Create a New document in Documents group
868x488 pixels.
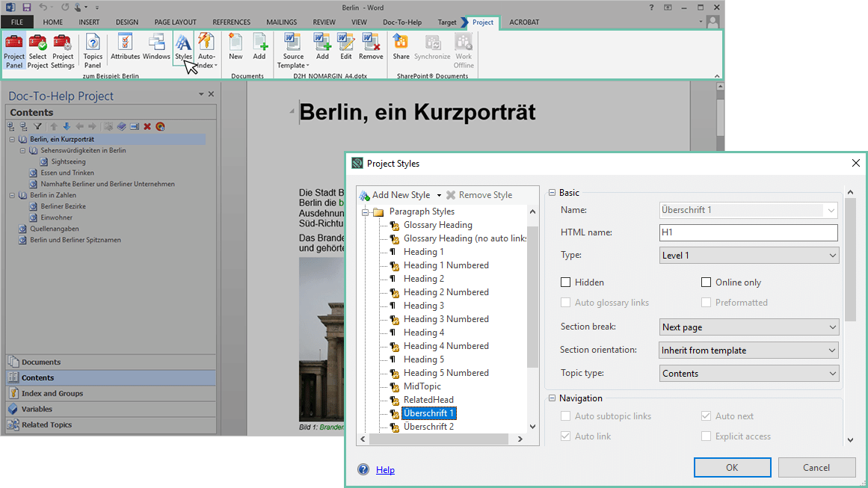236,47
